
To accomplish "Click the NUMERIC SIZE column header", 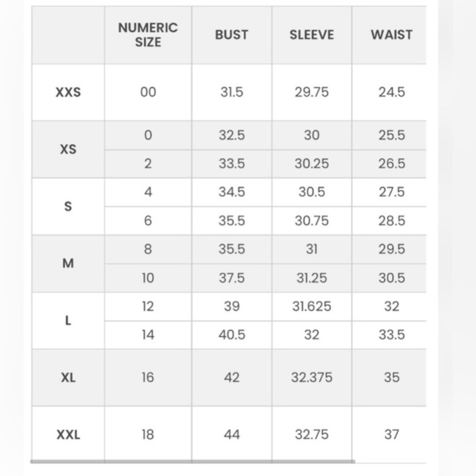I will click(x=148, y=35).
